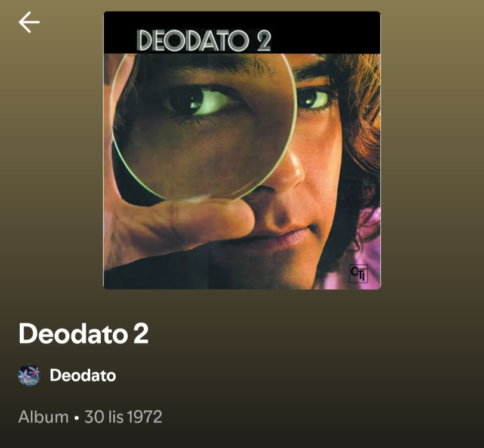Select the Deodato artist name link
This screenshot has height=448, width=484.
(x=83, y=375)
